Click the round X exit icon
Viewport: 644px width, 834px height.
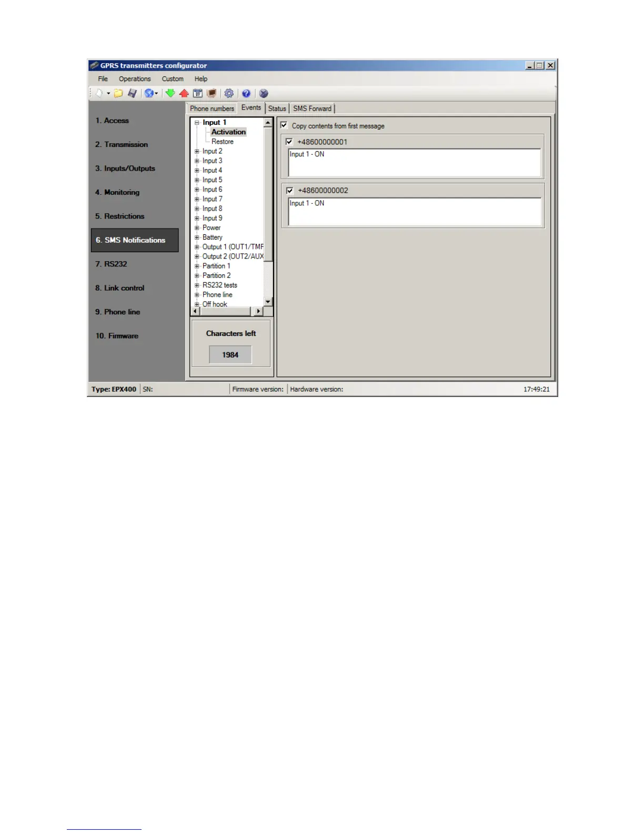(x=264, y=93)
